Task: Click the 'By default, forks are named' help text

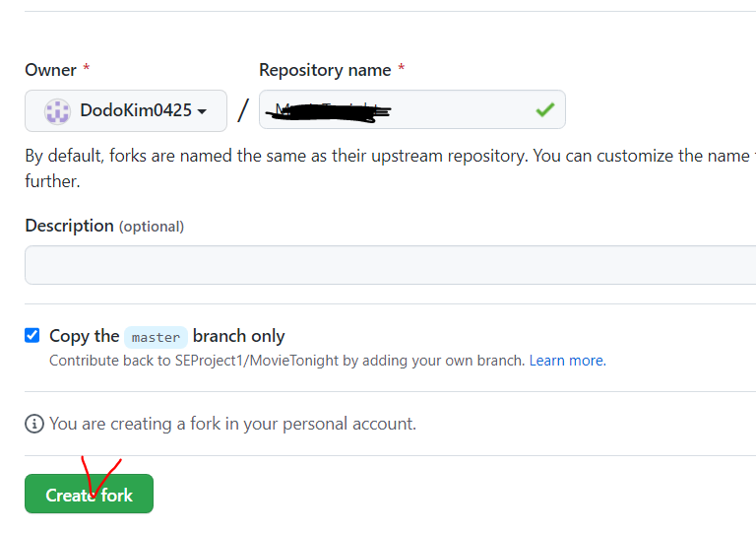Action: (x=391, y=168)
